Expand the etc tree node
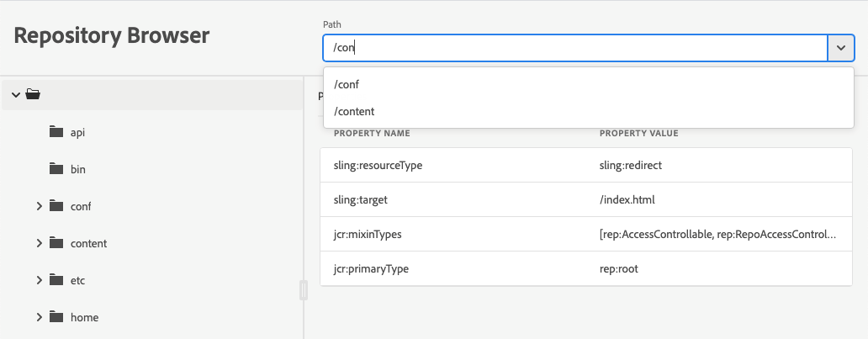The height and width of the screenshot is (339, 868). coord(40,280)
